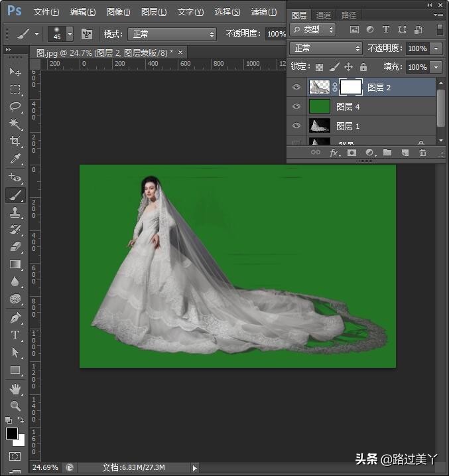This screenshot has width=449, height=476.
Task: Open the Layers panel flyout menu
Action: tap(438, 15)
